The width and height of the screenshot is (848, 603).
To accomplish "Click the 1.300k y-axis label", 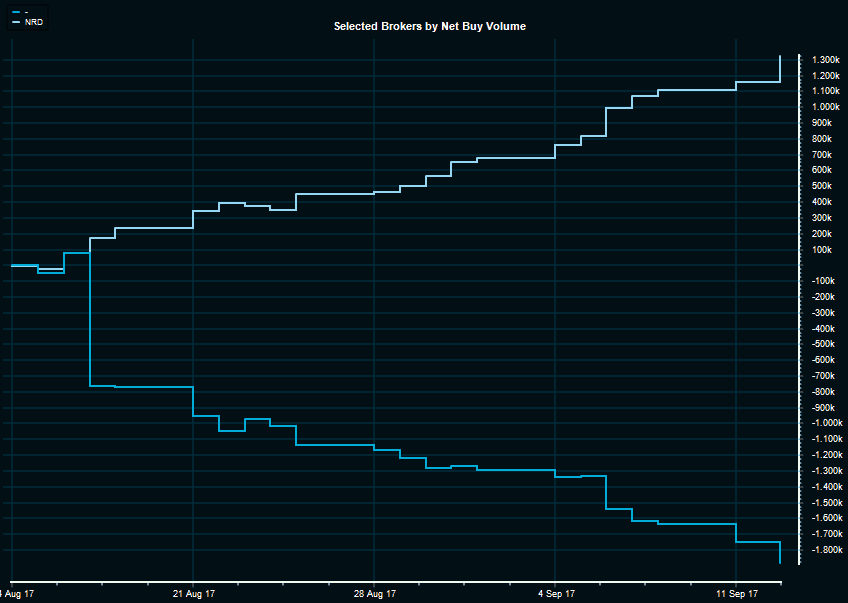I will (825, 60).
